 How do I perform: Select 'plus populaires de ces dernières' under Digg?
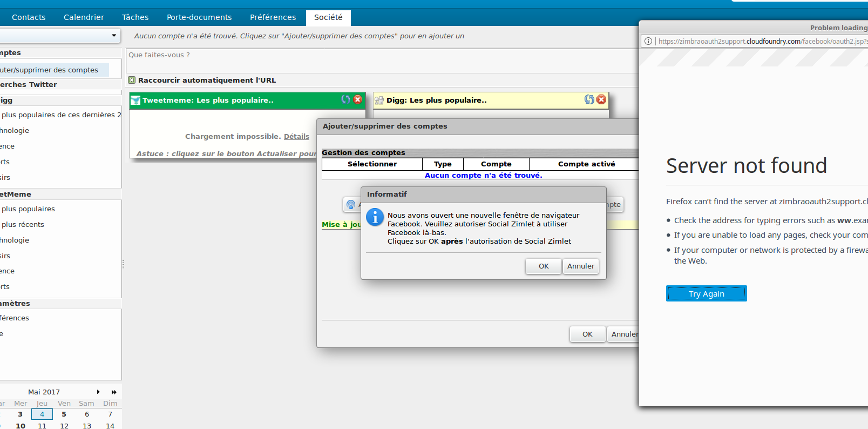coord(60,115)
